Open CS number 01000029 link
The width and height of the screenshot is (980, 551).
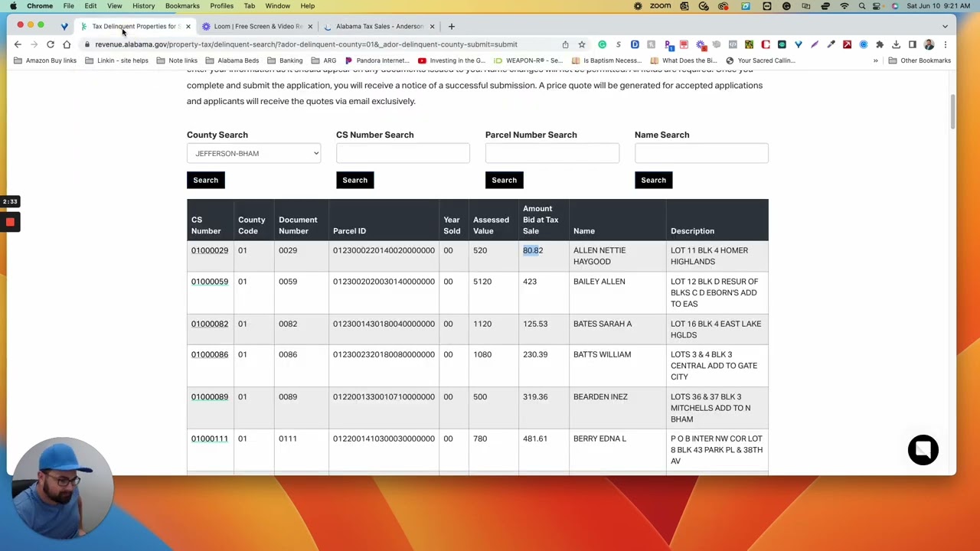pos(210,250)
